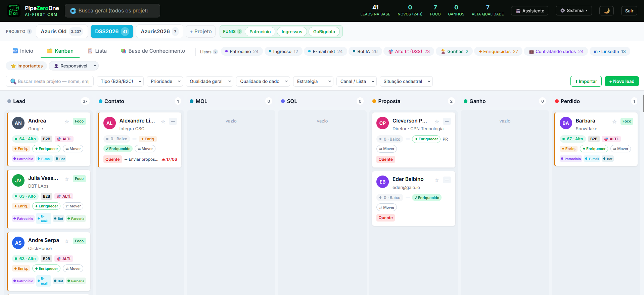The height and width of the screenshot is (295, 644).
Task: Switch to the Lista tab
Action: (97, 51)
